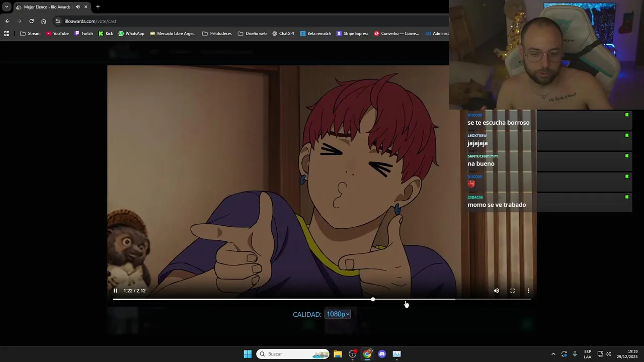This screenshot has width=644, height=362.
Task: Click the 1:22 / 2:12 time display
Action: pos(134,291)
